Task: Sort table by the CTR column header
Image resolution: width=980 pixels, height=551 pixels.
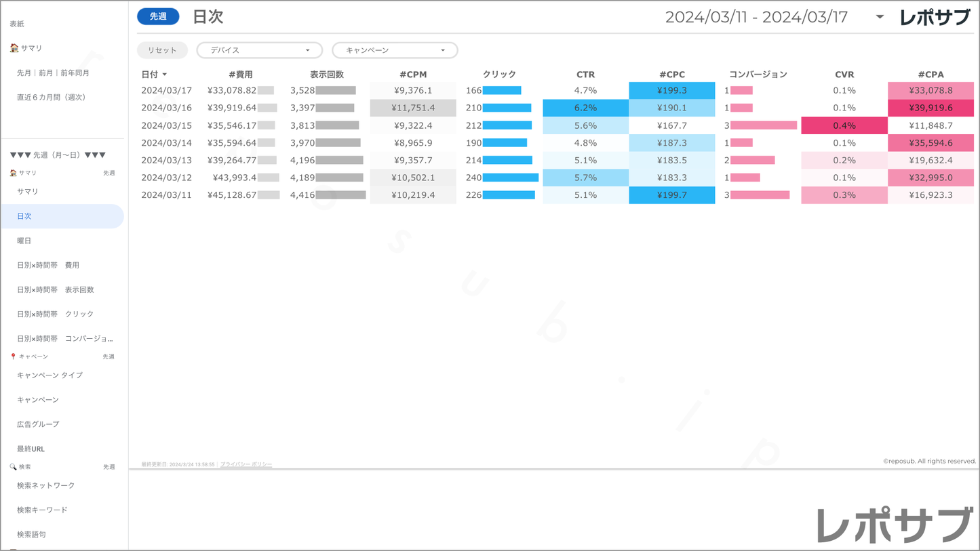Action: (x=585, y=75)
